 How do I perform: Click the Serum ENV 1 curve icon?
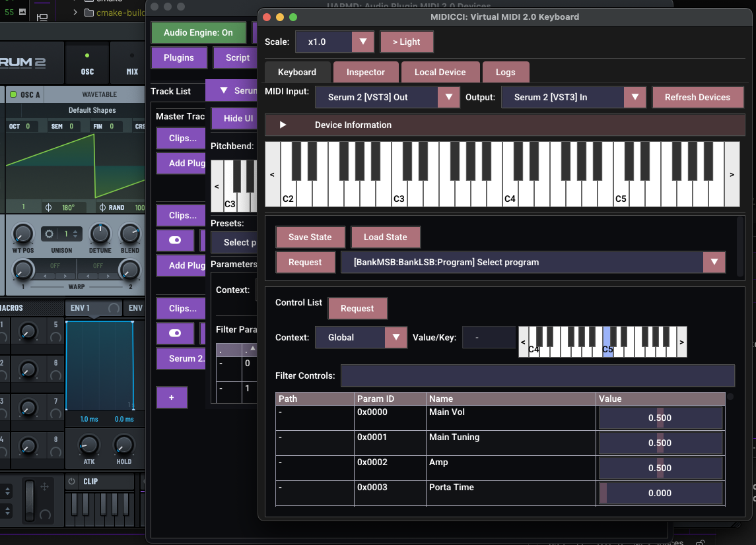pyautogui.click(x=114, y=308)
